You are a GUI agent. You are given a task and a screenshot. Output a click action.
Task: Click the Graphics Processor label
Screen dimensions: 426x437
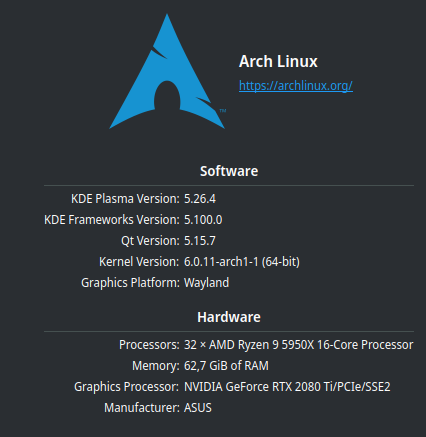coord(126,387)
